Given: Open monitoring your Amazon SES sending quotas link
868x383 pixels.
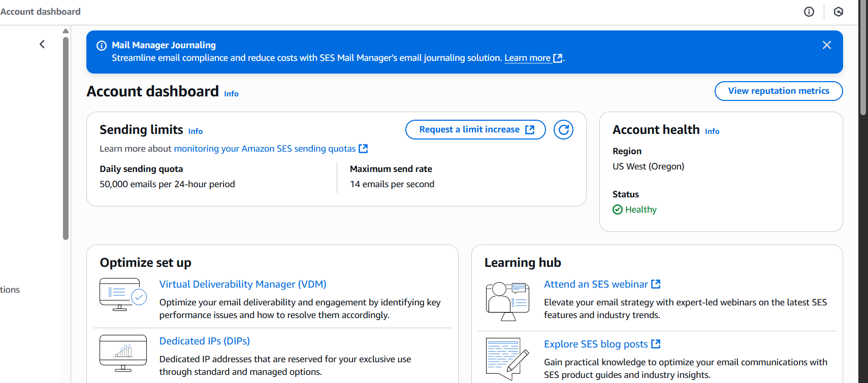Looking at the screenshot, I should pyautogui.click(x=271, y=149).
